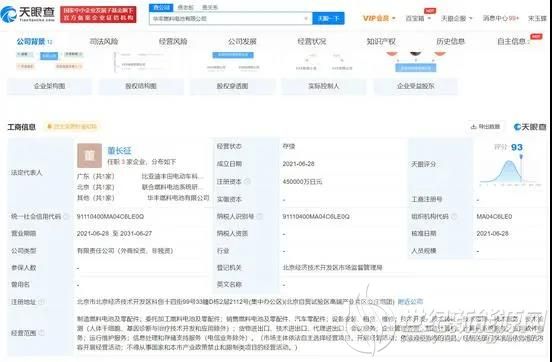Open legal representative 董长征 profile link
This screenshot has width=552, height=362.
pos(119,151)
